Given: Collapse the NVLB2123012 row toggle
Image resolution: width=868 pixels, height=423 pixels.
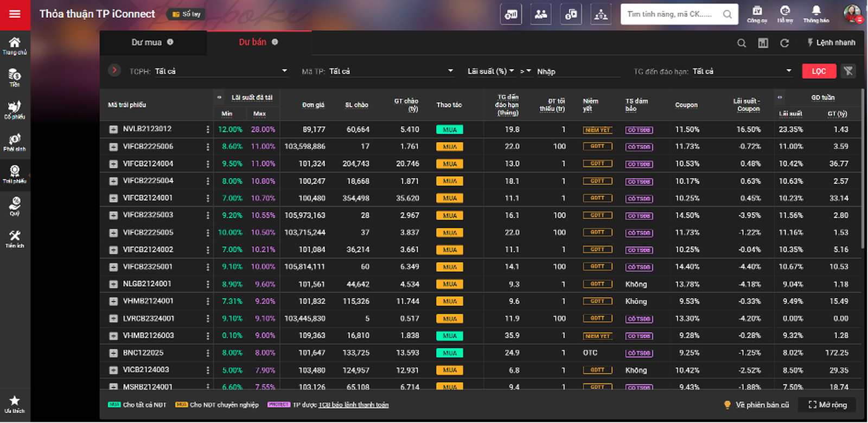Looking at the screenshot, I should [113, 129].
